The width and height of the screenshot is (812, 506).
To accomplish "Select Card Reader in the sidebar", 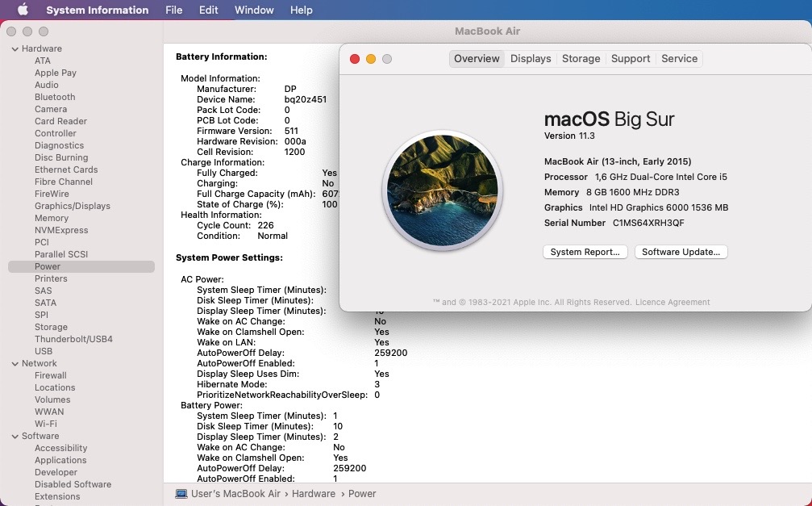I will pos(60,121).
